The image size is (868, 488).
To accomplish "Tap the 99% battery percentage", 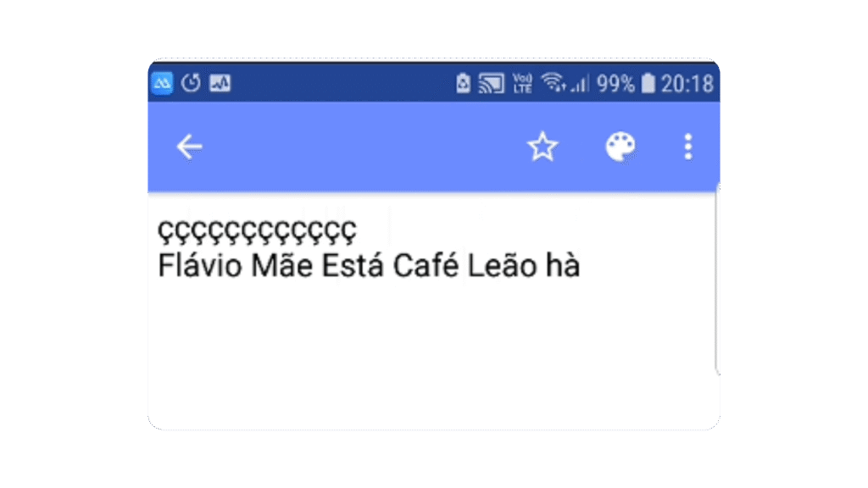I will click(615, 84).
